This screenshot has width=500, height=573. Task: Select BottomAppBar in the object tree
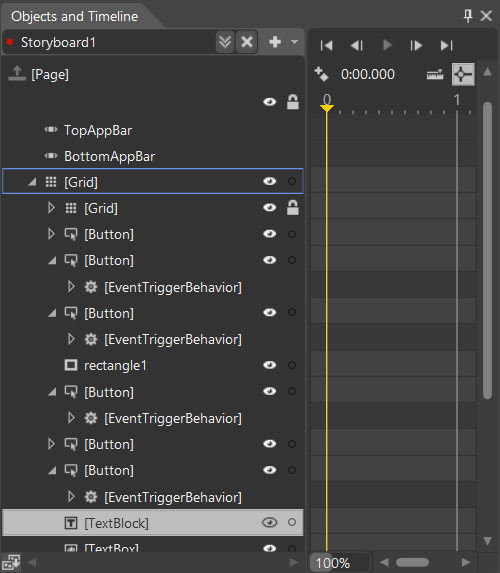(110, 156)
